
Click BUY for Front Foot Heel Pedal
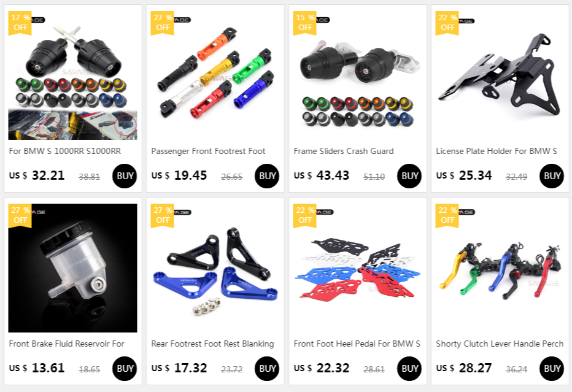pyautogui.click(x=409, y=368)
